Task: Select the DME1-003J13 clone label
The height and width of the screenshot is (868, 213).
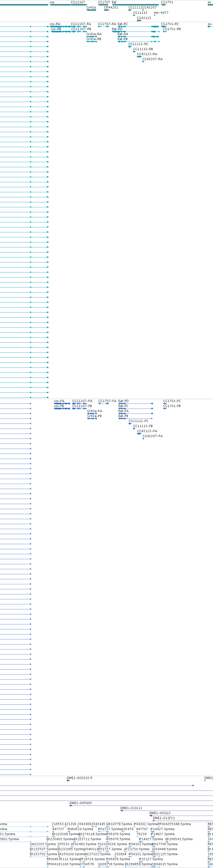Action: pos(160,813)
